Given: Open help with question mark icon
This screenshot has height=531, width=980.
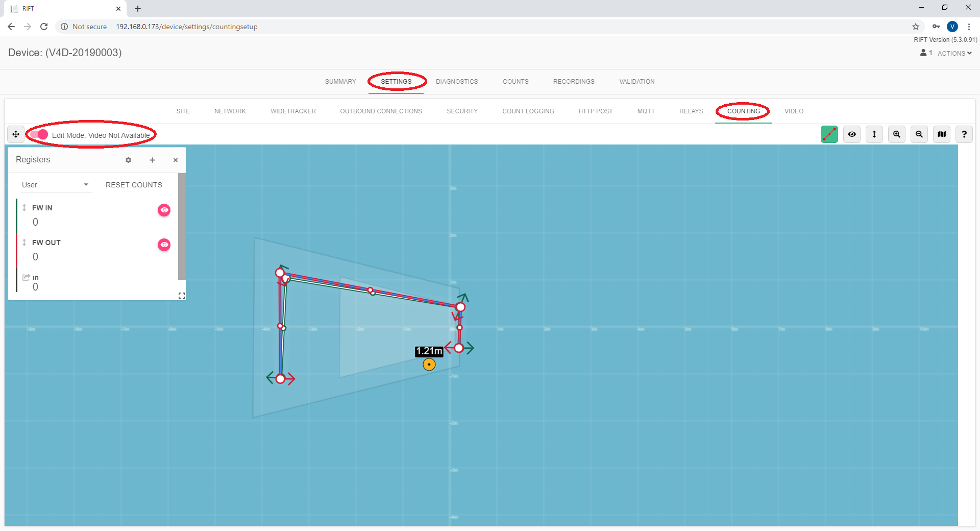Looking at the screenshot, I should (964, 134).
